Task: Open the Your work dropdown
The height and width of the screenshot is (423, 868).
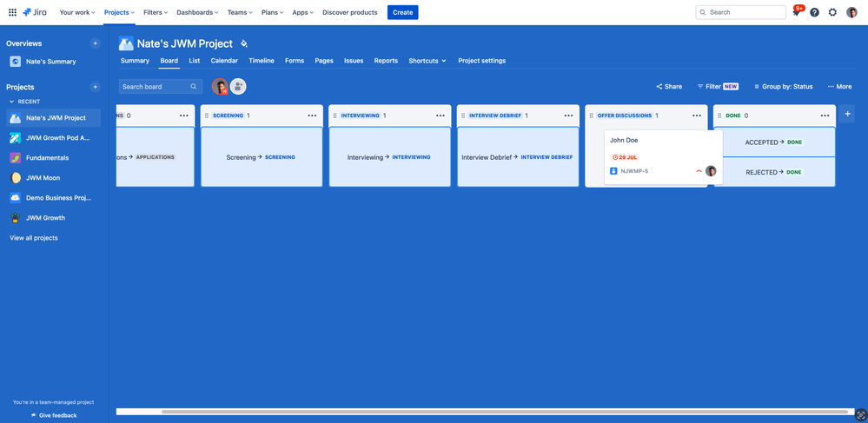Action: click(x=77, y=12)
